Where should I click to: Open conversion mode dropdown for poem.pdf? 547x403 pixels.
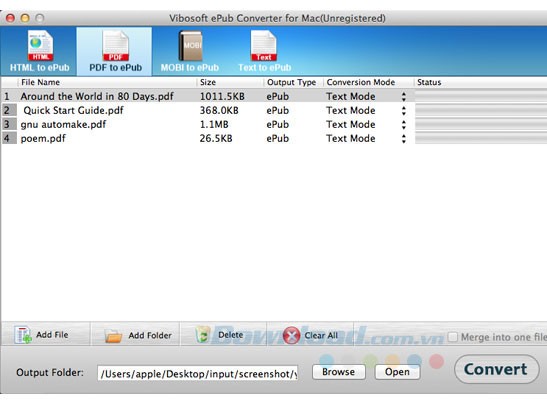point(404,139)
